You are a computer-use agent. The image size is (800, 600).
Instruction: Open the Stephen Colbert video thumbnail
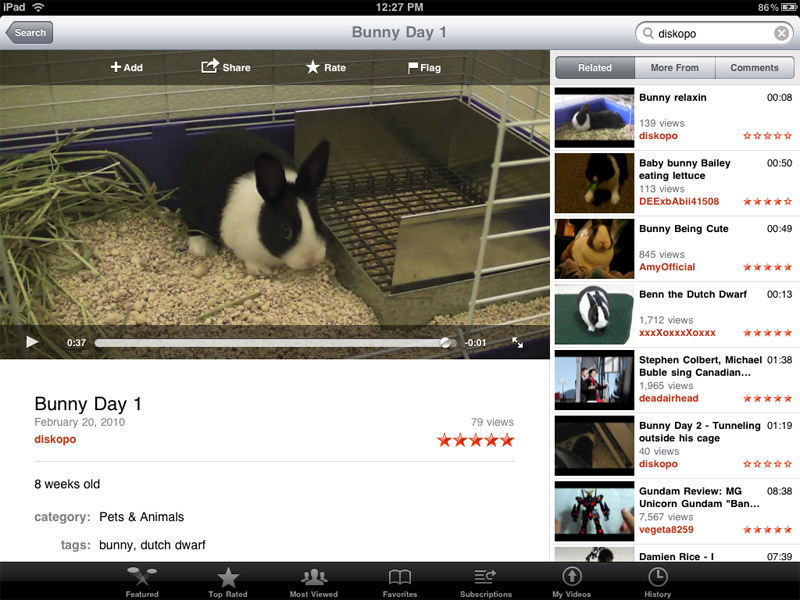point(594,380)
